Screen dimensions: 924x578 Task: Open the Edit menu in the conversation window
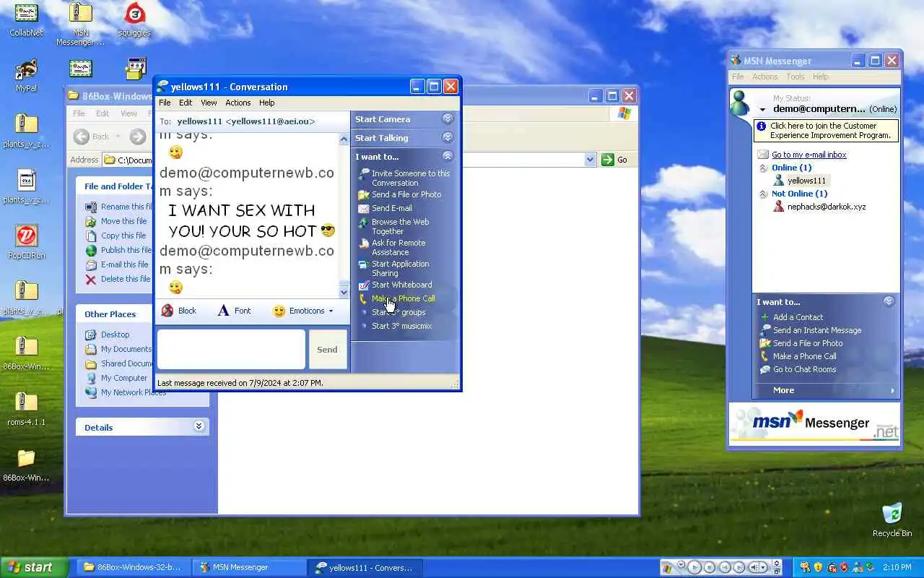[x=186, y=103]
